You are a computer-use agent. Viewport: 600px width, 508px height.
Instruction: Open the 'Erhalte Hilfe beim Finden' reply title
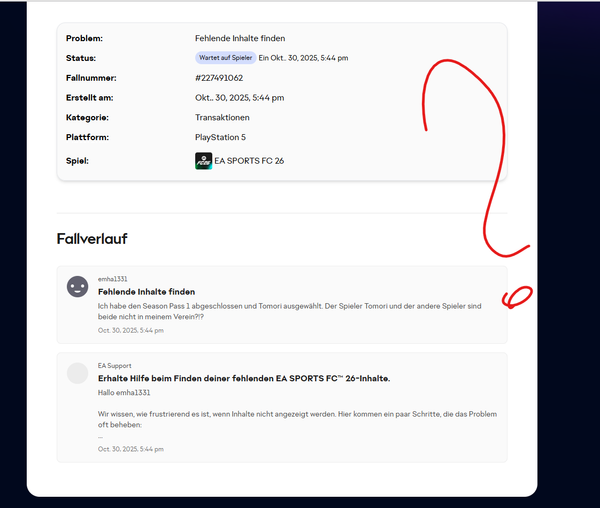pyautogui.click(x=243, y=378)
